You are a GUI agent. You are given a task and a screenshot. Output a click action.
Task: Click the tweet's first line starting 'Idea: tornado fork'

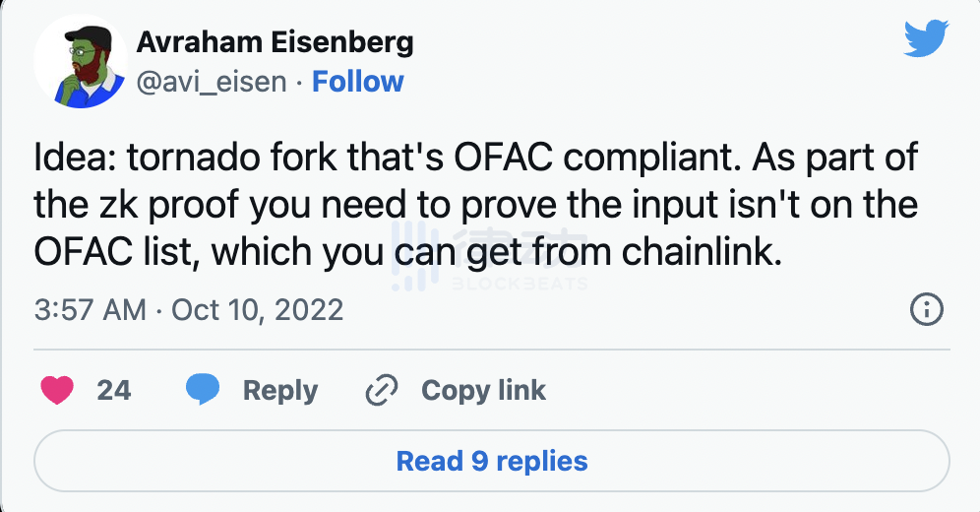pyautogui.click(x=475, y=157)
